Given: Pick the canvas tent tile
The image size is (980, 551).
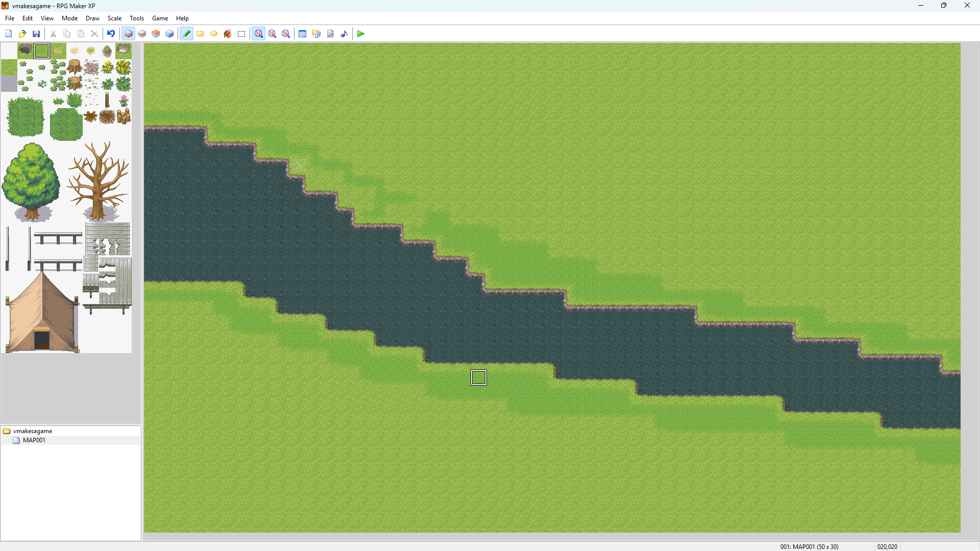Looking at the screenshot, I should pyautogui.click(x=42, y=312).
